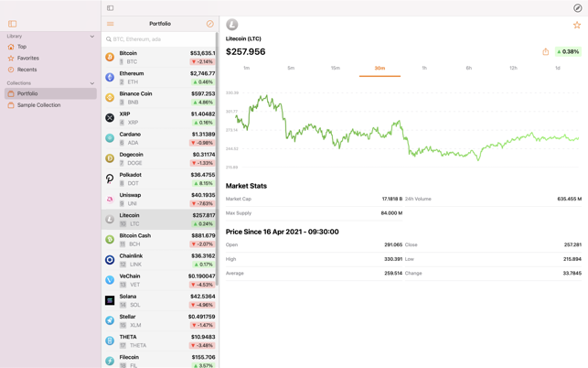Click Uniswap's -7.63% change badge
Viewport: 588px width, 368px height.
(202, 203)
